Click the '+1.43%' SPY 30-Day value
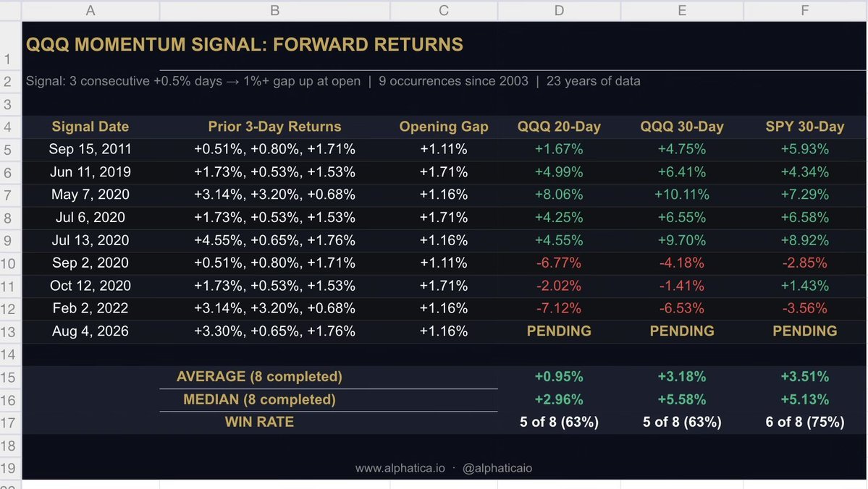Screen dimensions: 868x489 (805, 286)
